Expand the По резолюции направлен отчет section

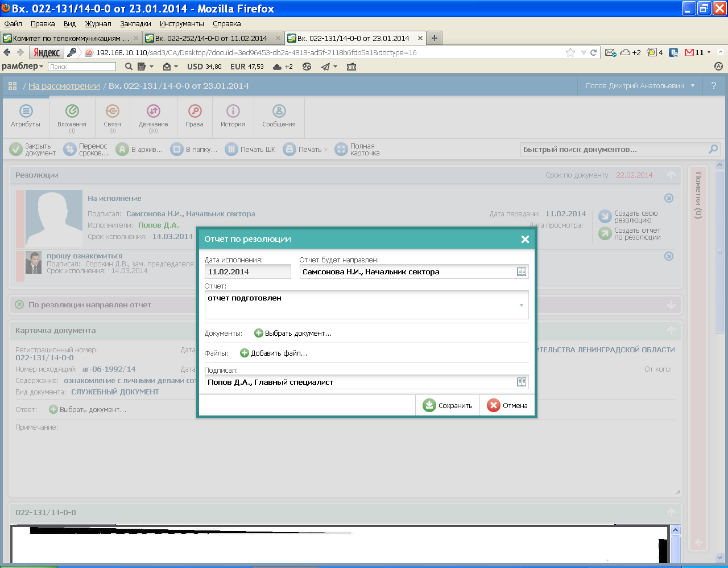672,305
